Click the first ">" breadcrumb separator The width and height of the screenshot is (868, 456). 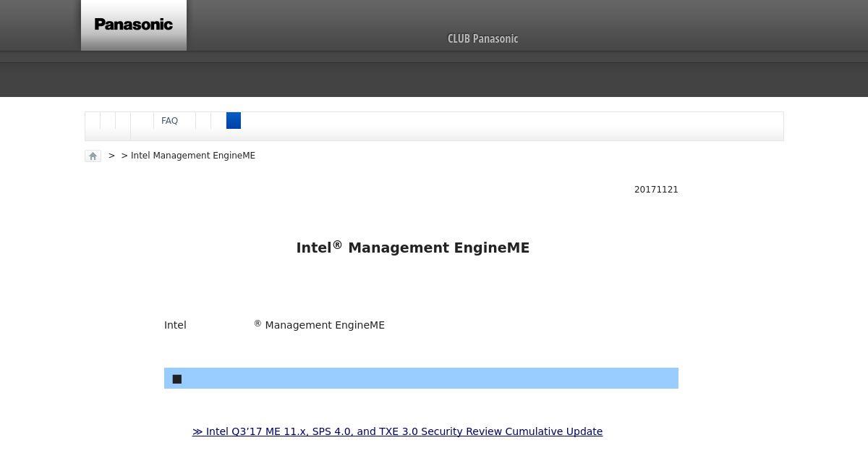coord(111,156)
